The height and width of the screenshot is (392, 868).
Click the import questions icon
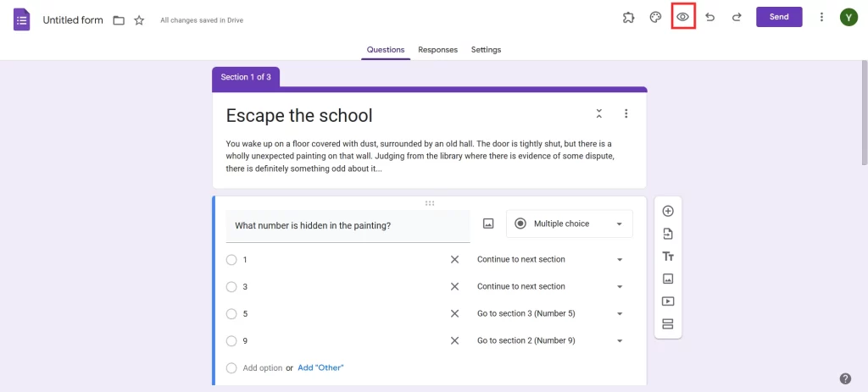pyautogui.click(x=668, y=234)
